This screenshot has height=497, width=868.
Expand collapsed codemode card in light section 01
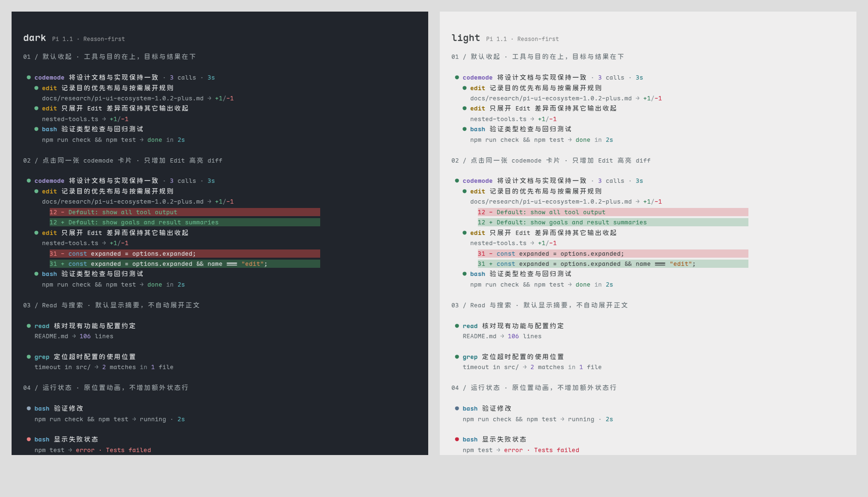(x=549, y=77)
